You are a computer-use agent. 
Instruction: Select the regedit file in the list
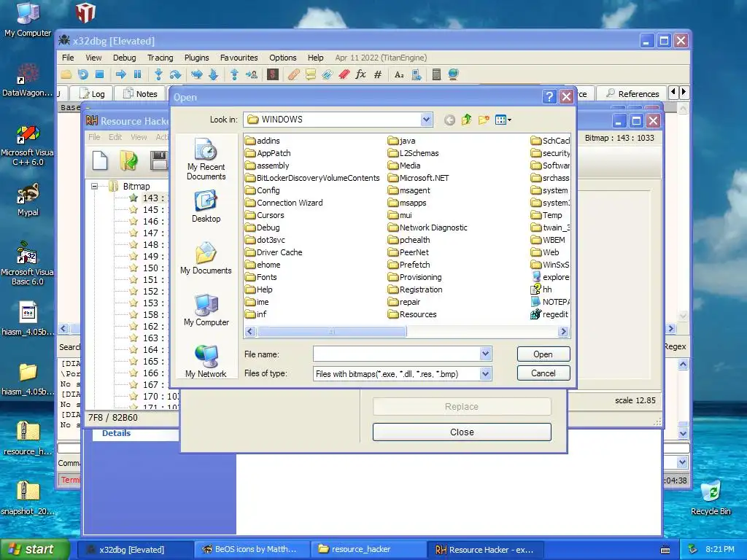[549, 314]
